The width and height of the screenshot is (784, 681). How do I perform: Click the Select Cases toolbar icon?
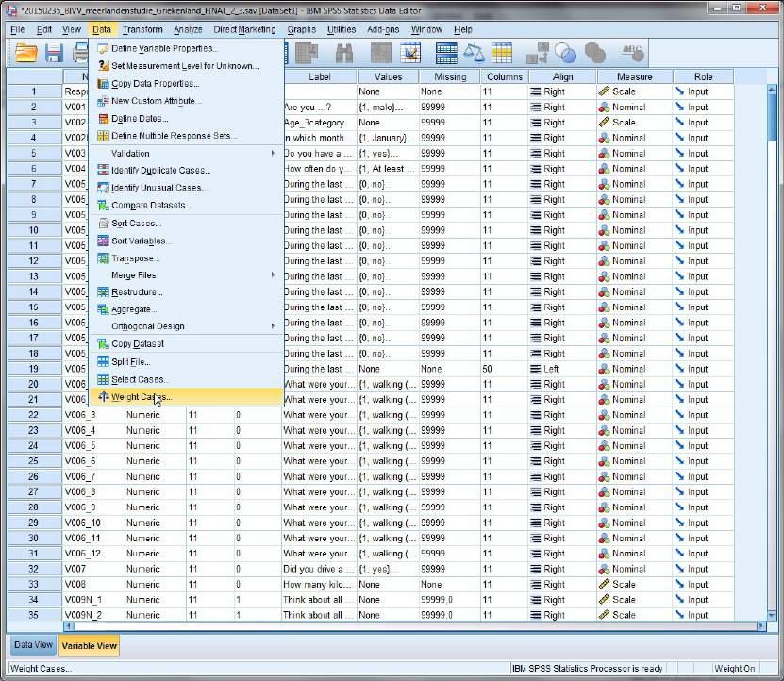[502, 53]
